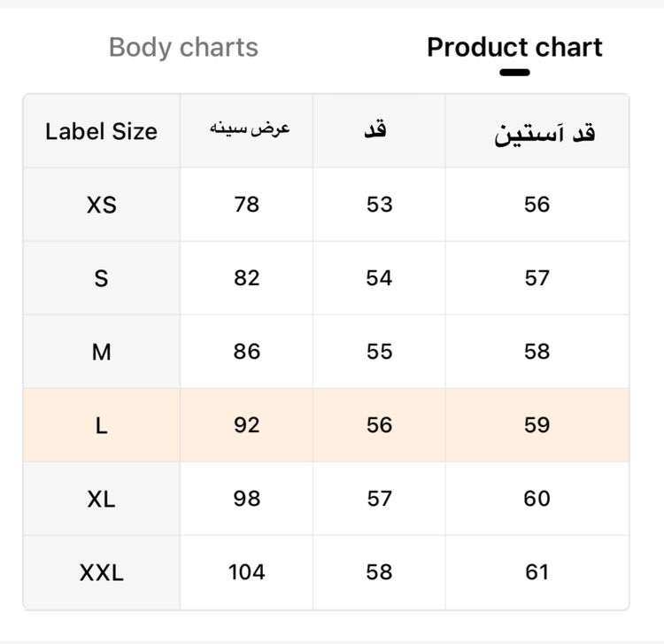Click chest width value 78
This screenshot has height=644, width=664.
point(246,205)
